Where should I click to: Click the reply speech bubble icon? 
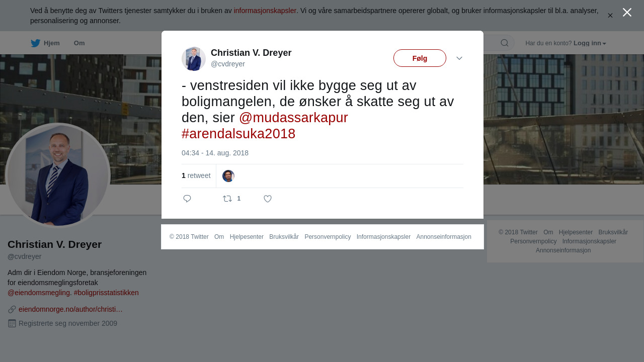(x=187, y=199)
